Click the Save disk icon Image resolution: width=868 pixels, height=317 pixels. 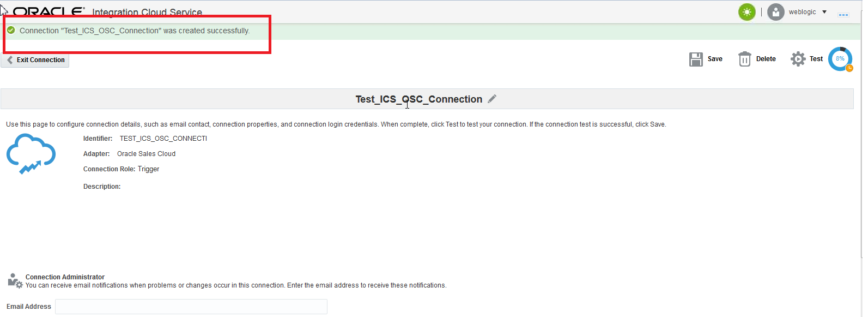point(696,59)
